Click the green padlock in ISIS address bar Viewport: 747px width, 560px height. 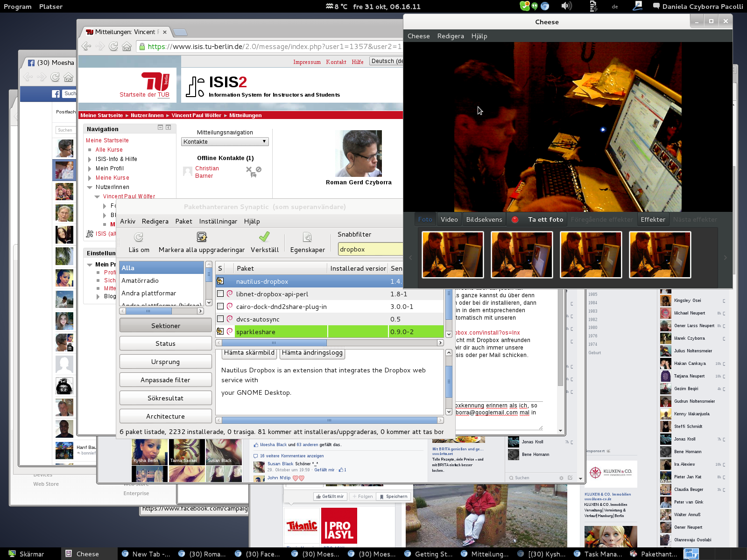(x=142, y=46)
